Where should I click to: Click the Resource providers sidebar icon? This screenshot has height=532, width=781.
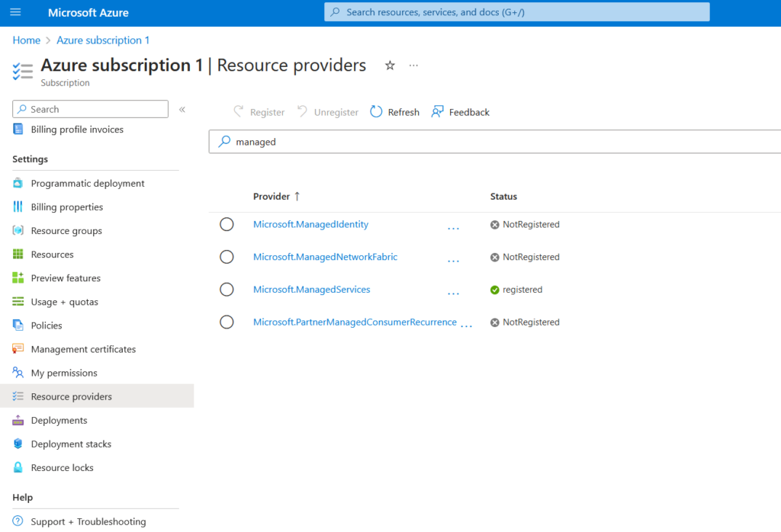[18, 396]
